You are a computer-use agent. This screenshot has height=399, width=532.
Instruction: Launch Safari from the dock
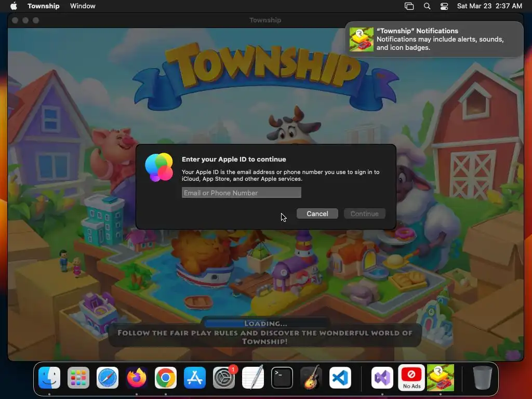click(x=108, y=378)
